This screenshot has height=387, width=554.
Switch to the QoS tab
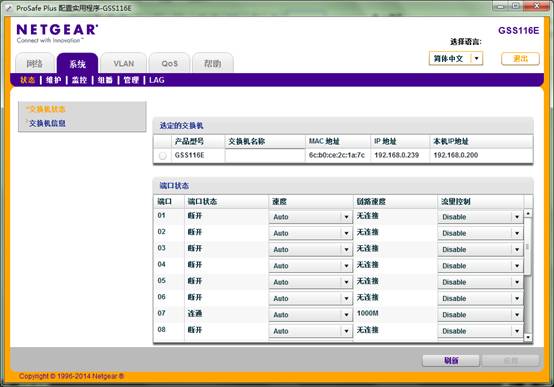coord(169,63)
